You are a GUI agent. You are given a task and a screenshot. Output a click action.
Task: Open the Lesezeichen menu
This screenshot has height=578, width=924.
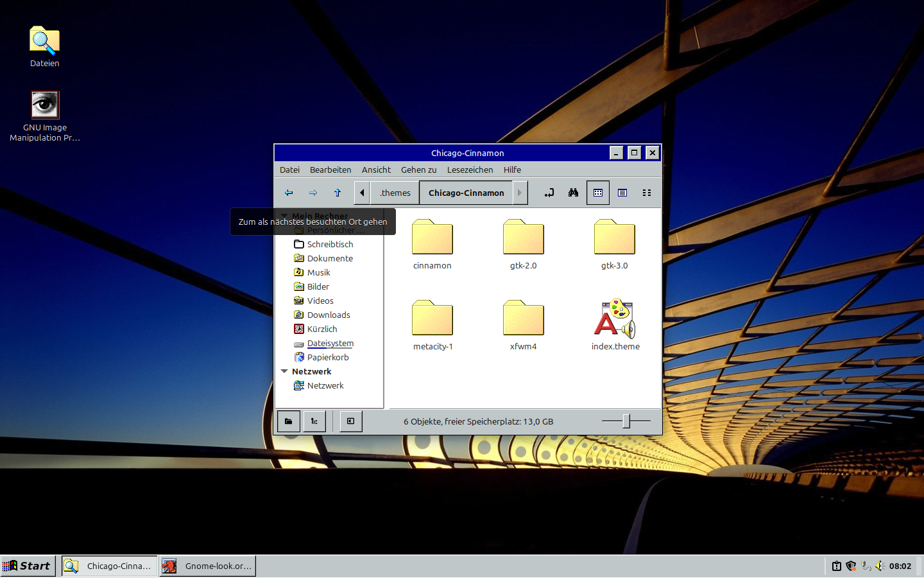tap(470, 170)
